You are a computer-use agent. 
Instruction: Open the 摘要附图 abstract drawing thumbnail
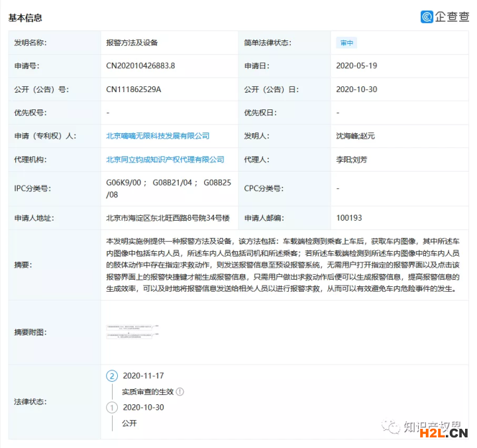[x=133, y=331]
